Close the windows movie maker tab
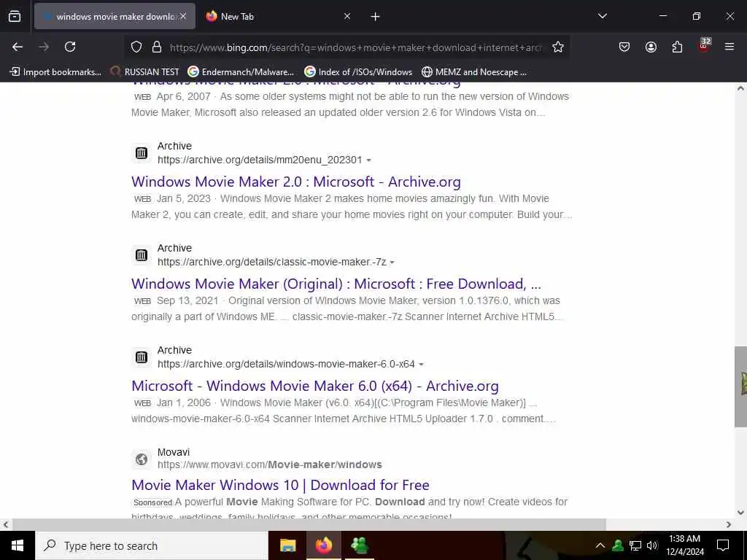 pyautogui.click(x=183, y=16)
